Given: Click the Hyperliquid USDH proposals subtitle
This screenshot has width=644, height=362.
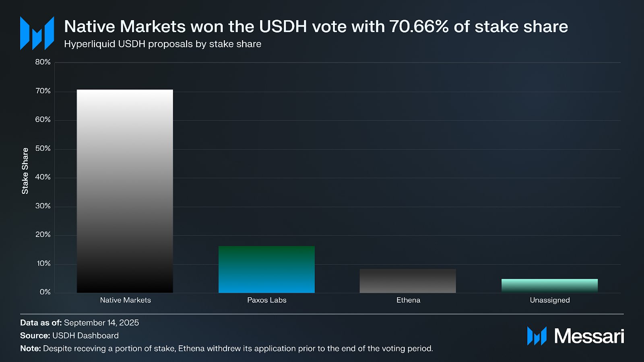Looking at the screenshot, I should pyautogui.click(x=163, y=44).
